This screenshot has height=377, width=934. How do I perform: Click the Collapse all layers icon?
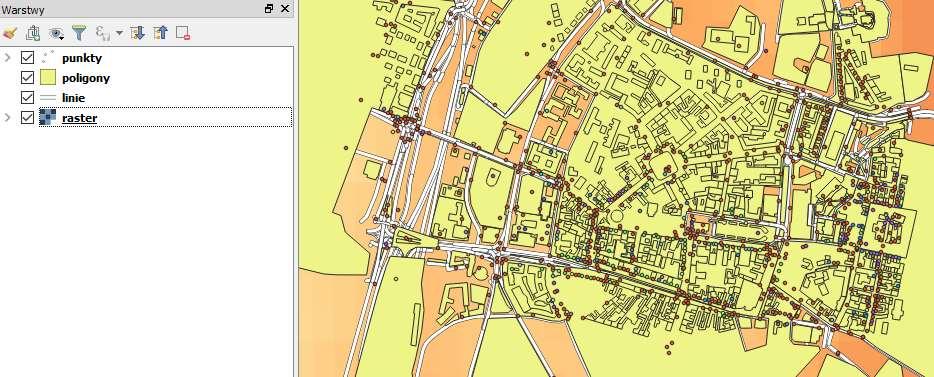click(160, 33)
